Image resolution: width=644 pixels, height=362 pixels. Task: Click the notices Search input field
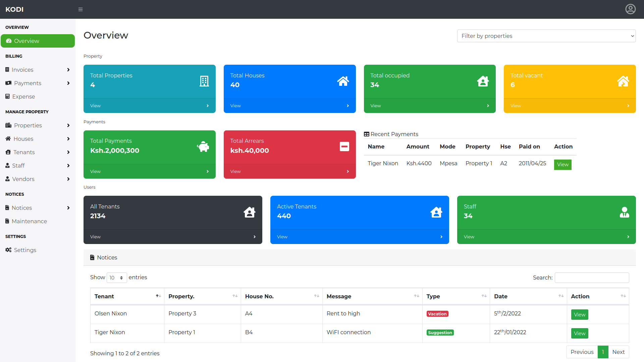592,278
